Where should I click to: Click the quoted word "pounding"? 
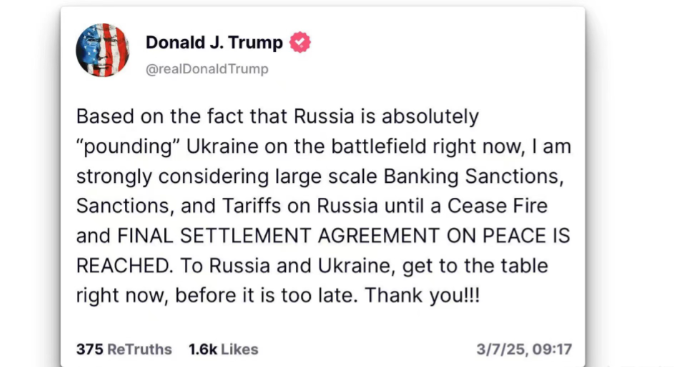click(128, 147)
